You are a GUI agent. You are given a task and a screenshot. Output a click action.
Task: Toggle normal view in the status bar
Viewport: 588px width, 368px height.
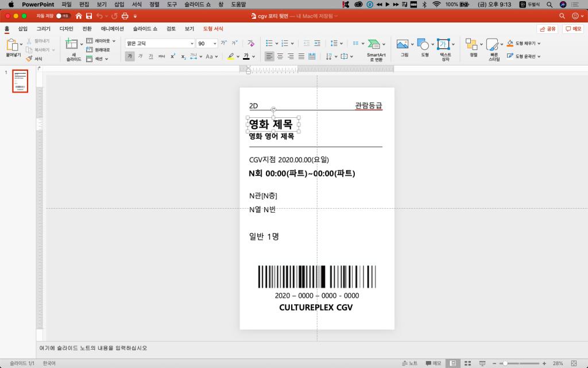[453, 363]
